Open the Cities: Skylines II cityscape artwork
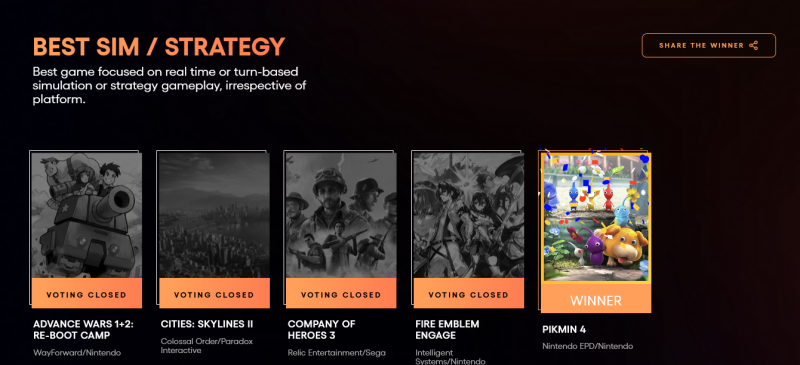Image resolution: width=800 pixels, height=365 pixels. [x=214, y=215]
